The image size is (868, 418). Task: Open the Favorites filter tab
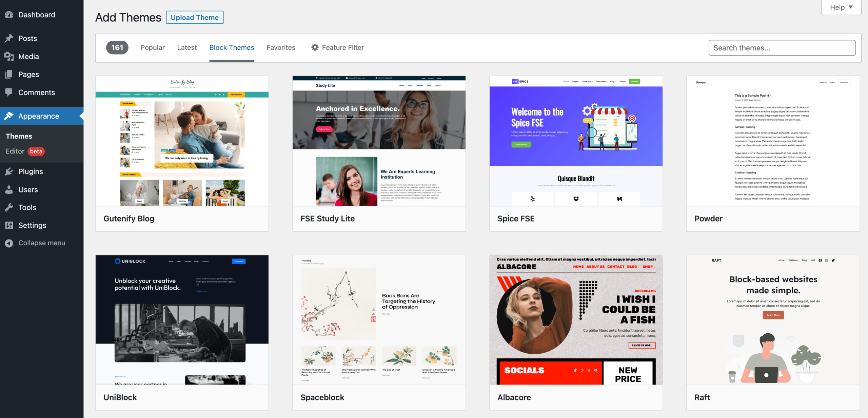tap(281, 47)
